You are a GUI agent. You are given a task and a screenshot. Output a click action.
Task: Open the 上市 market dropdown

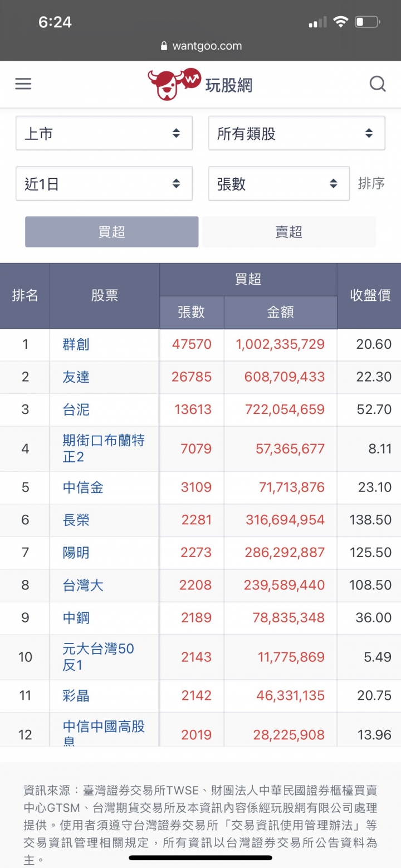pyautogui.click(x=104, y=133)
